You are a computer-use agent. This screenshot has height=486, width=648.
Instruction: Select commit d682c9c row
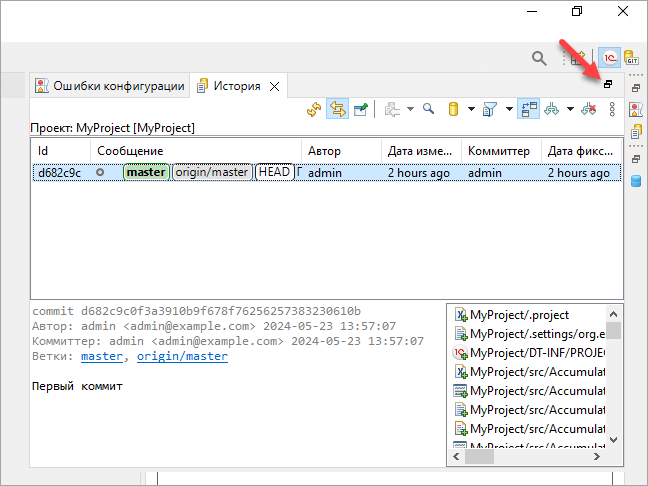[x=58, y=173]
